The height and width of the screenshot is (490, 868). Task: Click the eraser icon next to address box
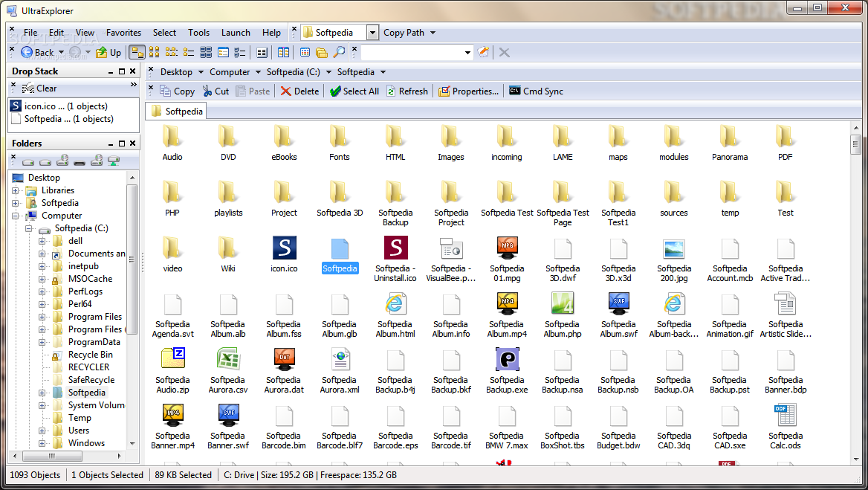point(483,52)
